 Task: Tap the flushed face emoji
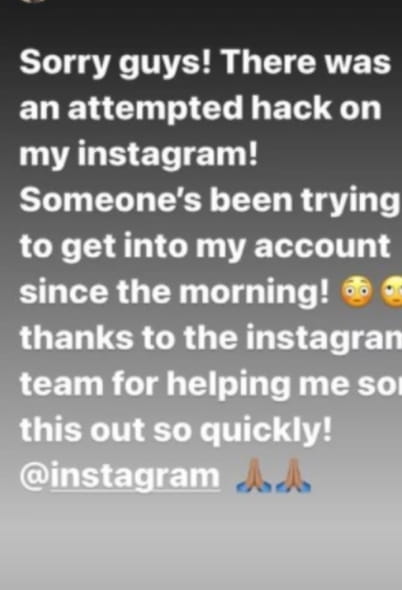[356, 292]
